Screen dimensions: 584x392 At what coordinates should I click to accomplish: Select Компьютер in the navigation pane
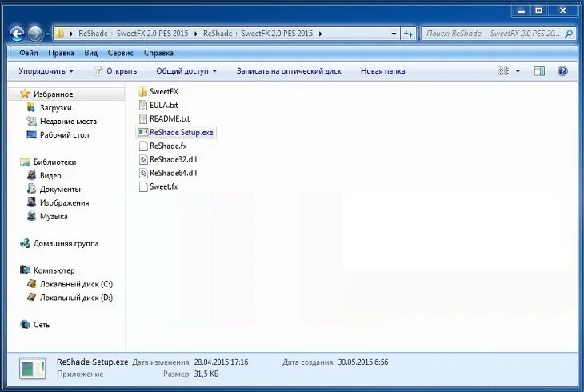click(x=54, y=270)
